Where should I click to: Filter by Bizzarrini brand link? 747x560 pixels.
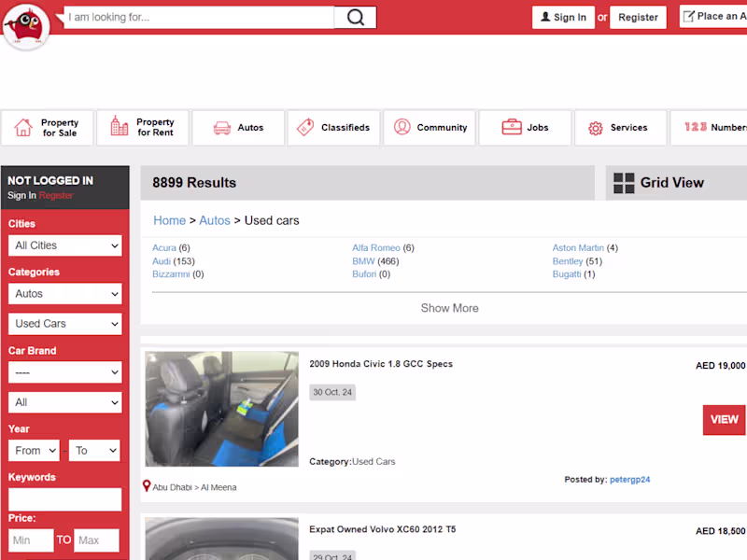[171, 273]
